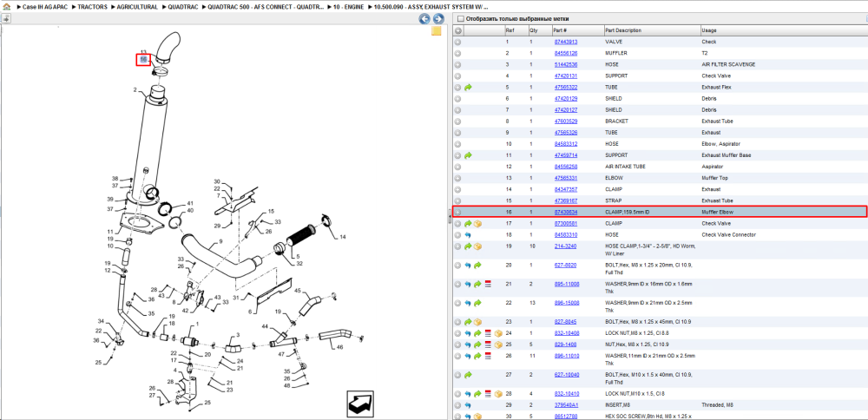868x420 pixels.
Task: Toggle 'Отобразить только выбранные метки' checkbox
Action: coord(461,19)
